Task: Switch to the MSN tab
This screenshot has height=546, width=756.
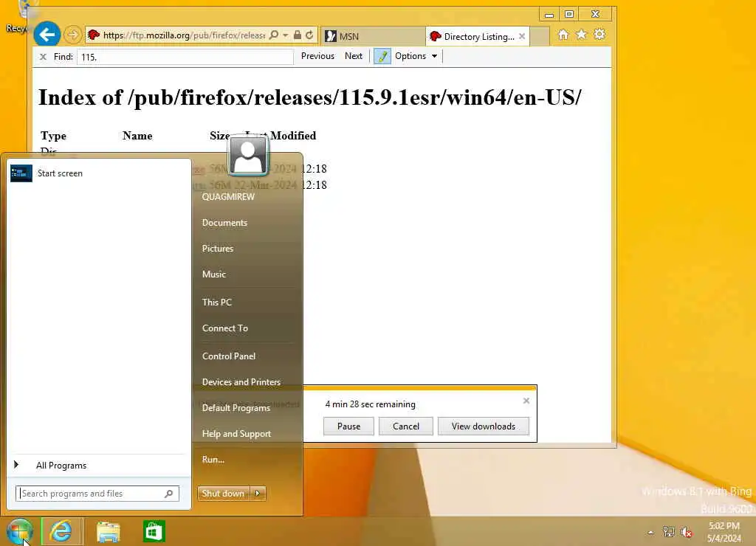Action: [372, 36]
